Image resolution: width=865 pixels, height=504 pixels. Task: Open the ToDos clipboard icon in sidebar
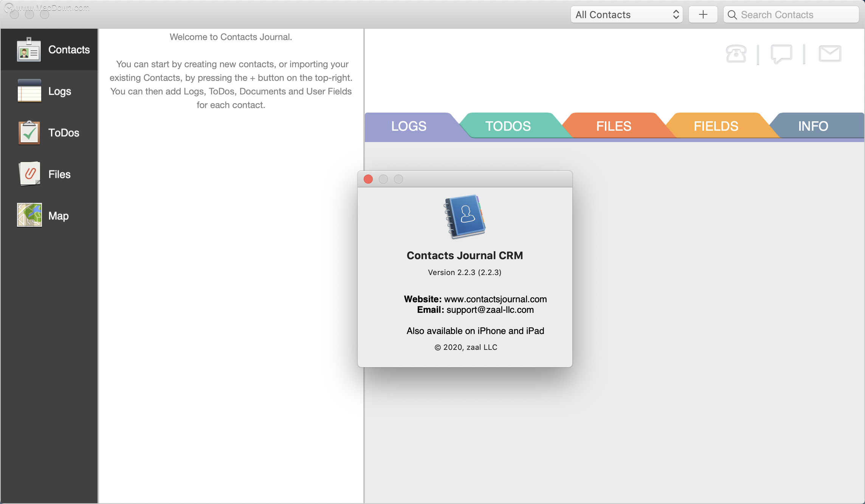tap(29, 133)
